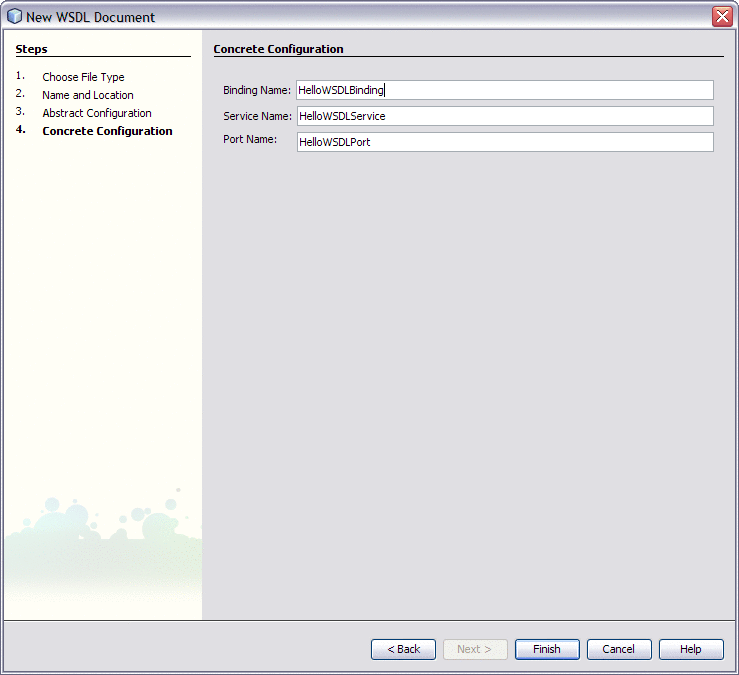Click the 'New WSDL Document' window title

tap(90, 17)
